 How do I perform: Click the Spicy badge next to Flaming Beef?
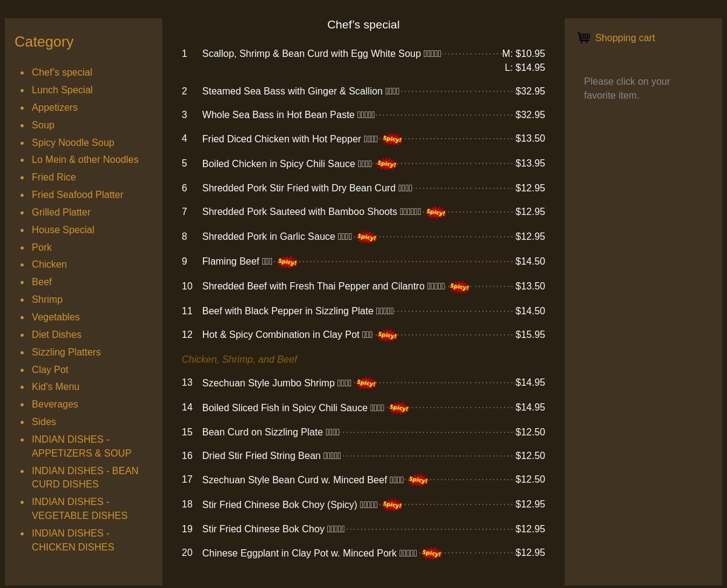click(287, 262)
